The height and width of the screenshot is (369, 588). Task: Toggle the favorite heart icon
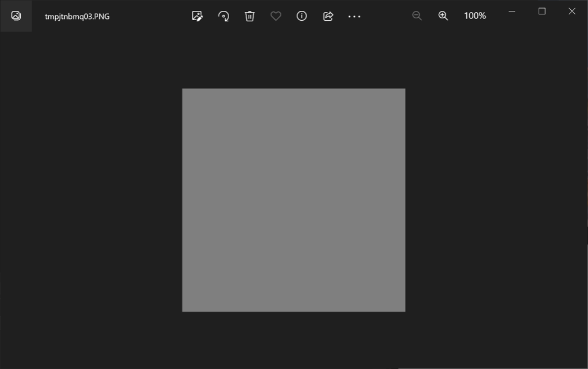point(276,16)
